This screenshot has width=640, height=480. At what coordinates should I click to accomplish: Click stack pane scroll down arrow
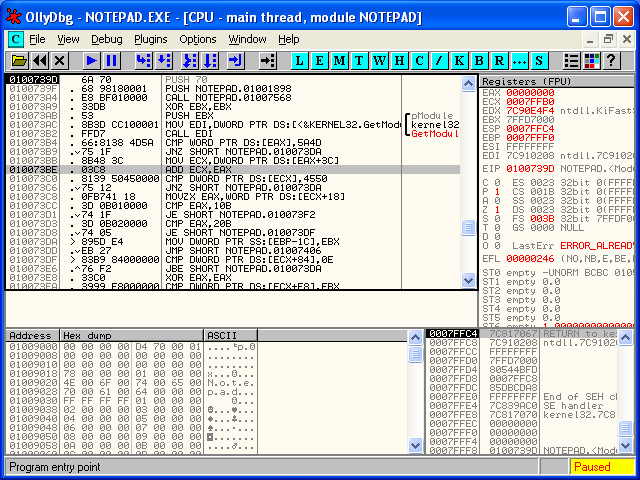pyautogui.click(x=625, y=445)
